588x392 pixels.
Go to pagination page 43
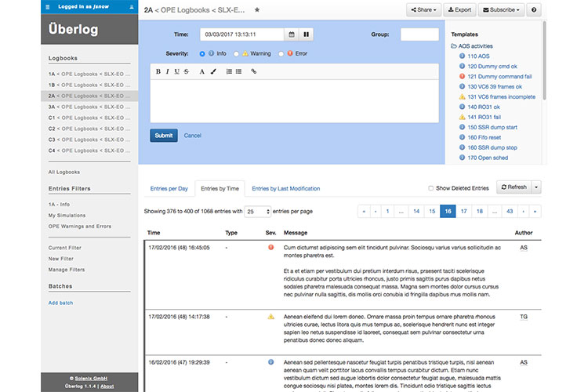(510, 211)
